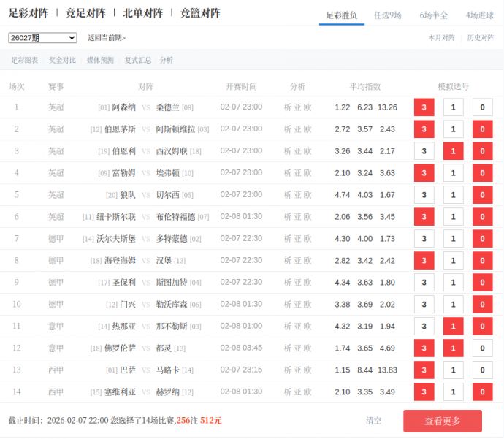The image size is (504, 439).
Task: Toggle the 1 pick for 狼队 vs 切尔西
Action: point(453,195)
